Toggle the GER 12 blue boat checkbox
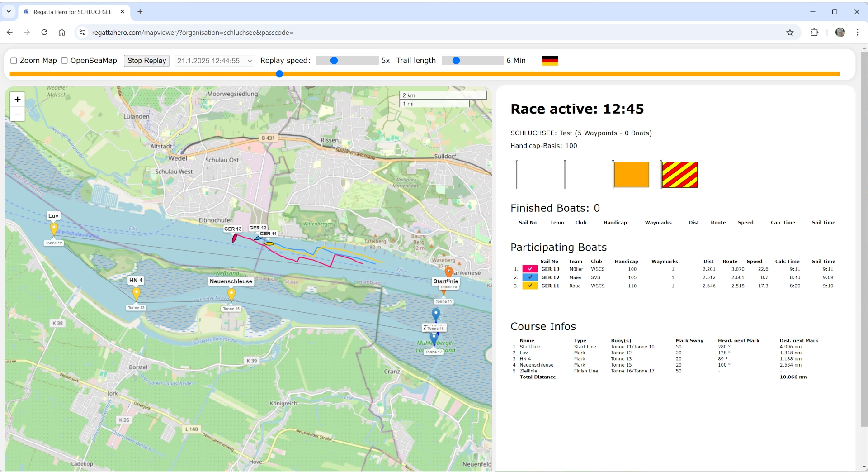The image size is (868, 472). pyautogui.click(x=530, y=277)
